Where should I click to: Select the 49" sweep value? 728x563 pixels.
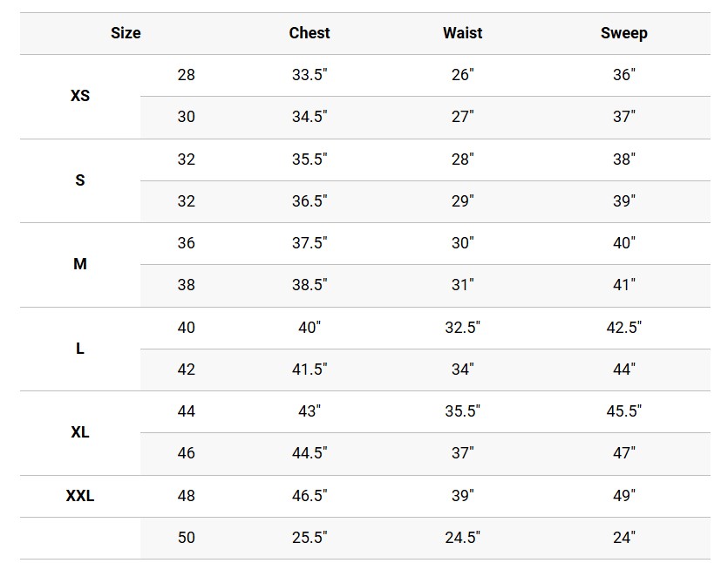[x=623, y=496]
